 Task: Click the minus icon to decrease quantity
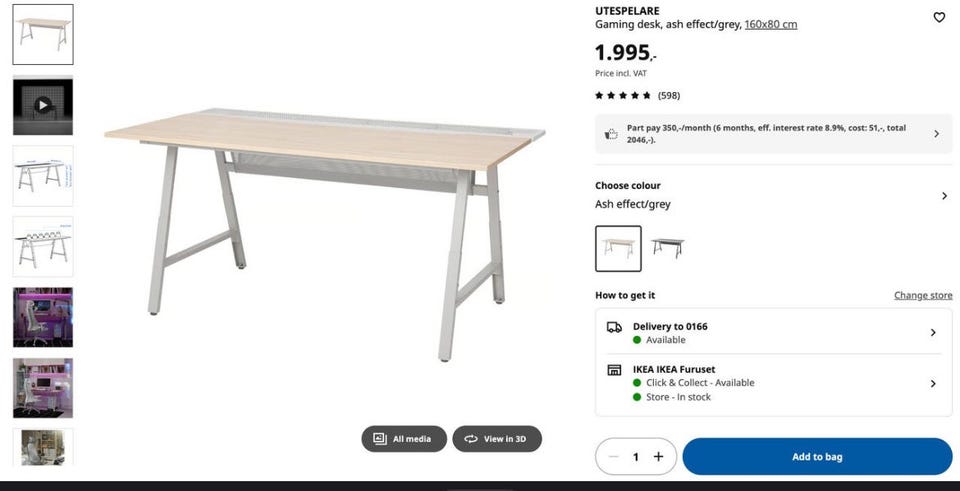point(614,457)
